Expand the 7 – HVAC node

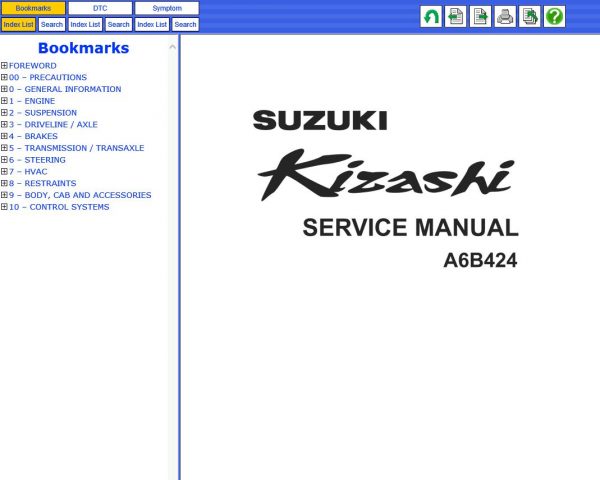(4, 171)
